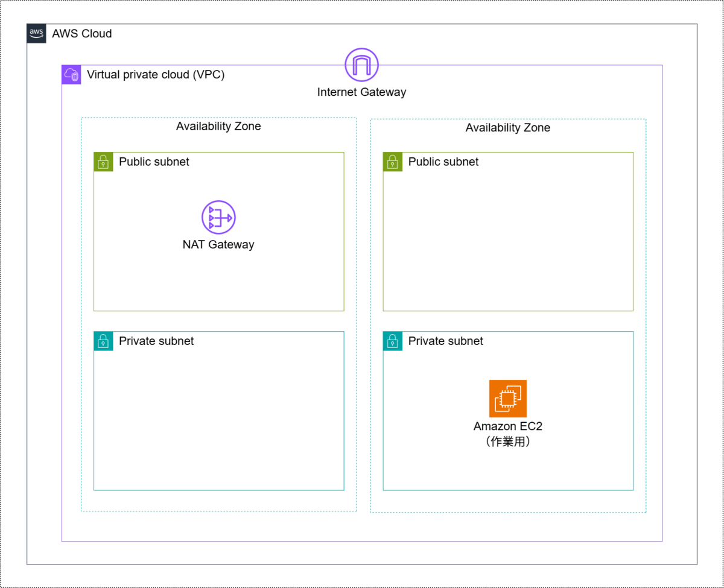Select "Private subnet" text in left zone
This screenshot has height=588, width=724.
click(156, 341)
